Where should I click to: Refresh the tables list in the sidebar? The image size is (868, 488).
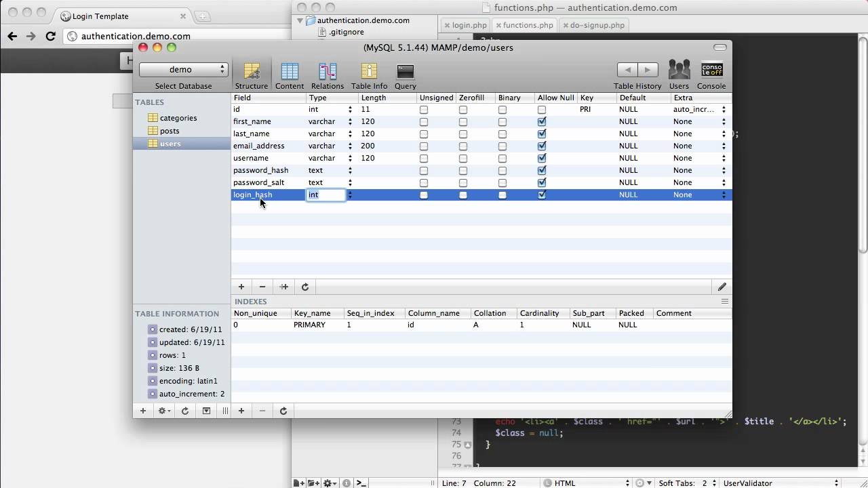point(185,411)
